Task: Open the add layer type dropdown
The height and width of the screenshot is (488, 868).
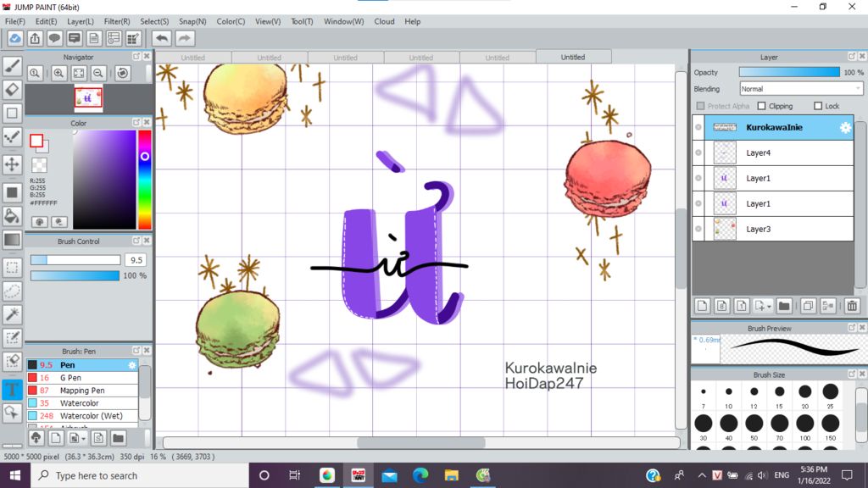Action: (x=763, y=305)
